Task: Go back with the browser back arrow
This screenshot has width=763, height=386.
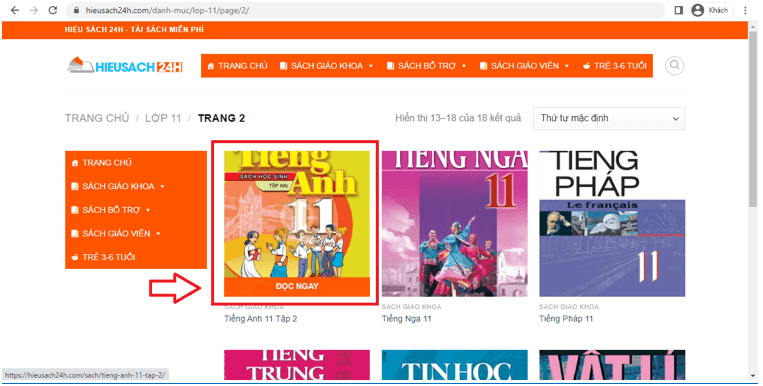Action: click(15, 10)
